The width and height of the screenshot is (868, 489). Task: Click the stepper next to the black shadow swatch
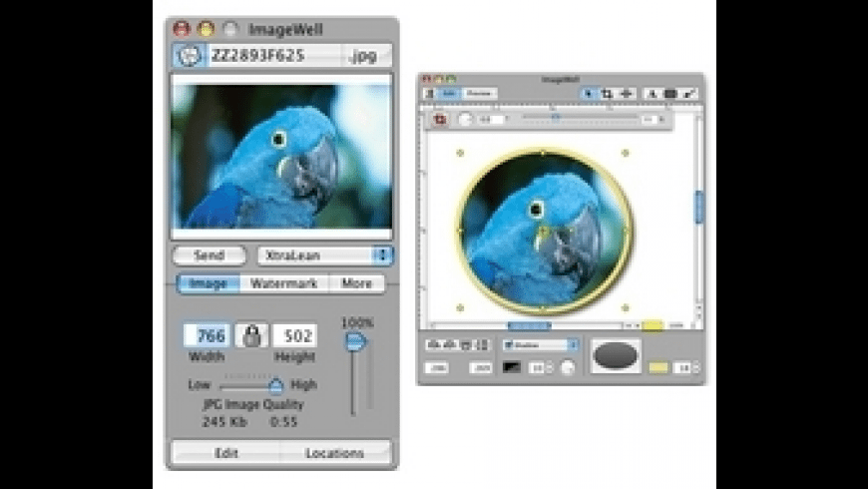click(550, 367)
